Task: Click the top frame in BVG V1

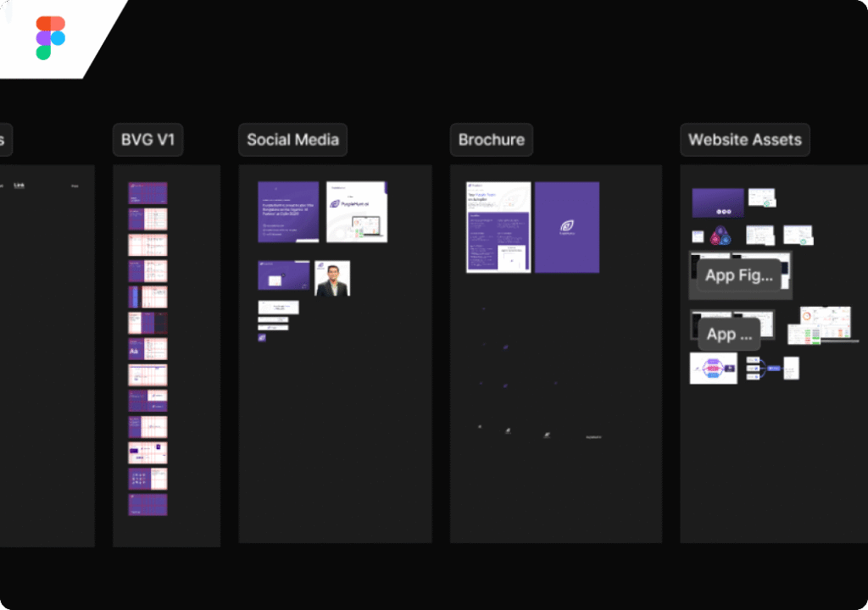Action: click(147, 193)
